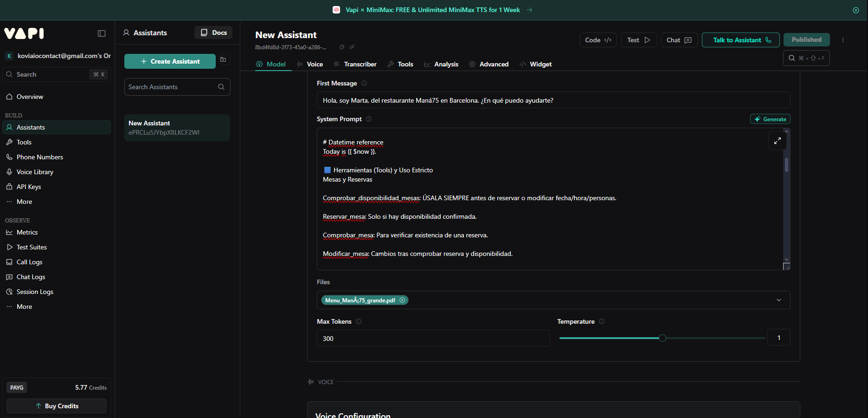Click the Search Assistants input field

tap(172, 87)
